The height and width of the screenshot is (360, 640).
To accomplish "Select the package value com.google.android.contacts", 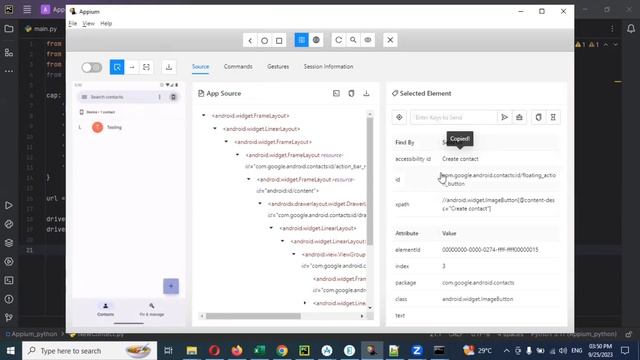I will pos(478,282).
